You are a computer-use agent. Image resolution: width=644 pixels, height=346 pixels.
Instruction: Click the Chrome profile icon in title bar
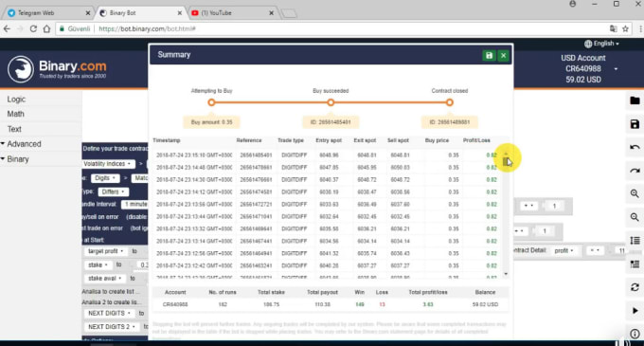tap(573, 4)
